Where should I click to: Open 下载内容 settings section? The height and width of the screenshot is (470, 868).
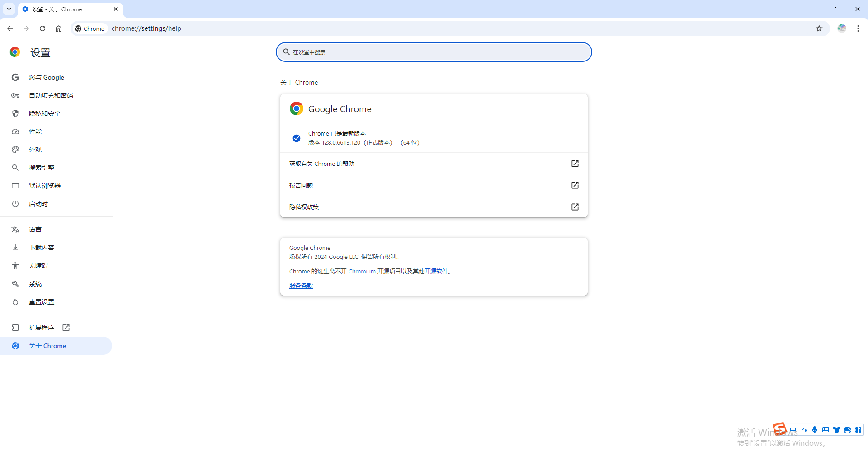[57, 248]
